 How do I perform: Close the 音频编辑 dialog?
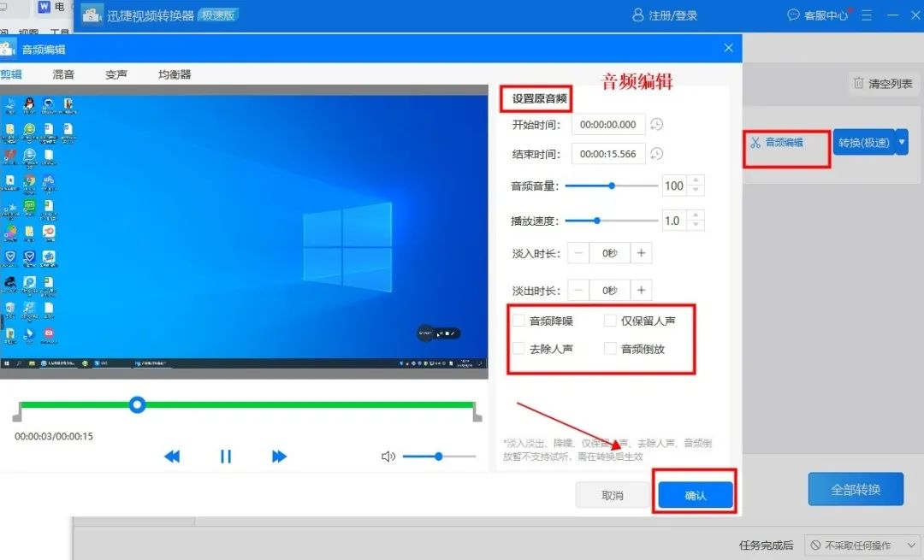point(729,48)
